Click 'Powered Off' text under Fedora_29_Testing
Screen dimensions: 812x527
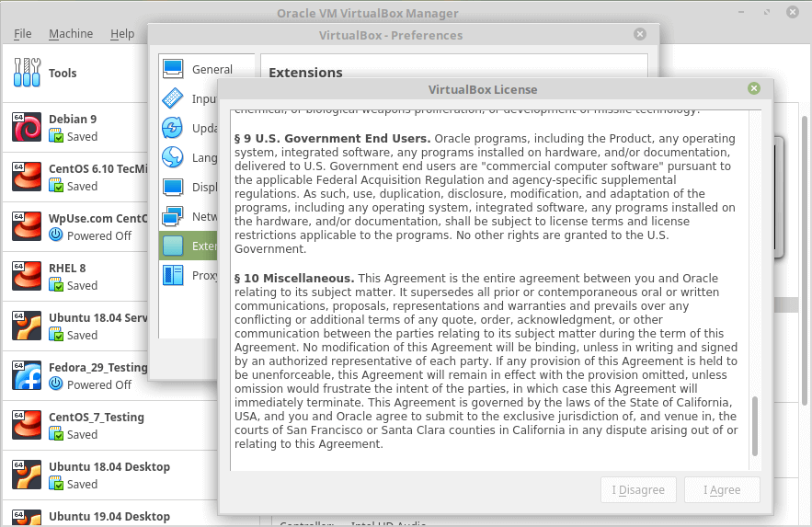[x=99, y=385]
